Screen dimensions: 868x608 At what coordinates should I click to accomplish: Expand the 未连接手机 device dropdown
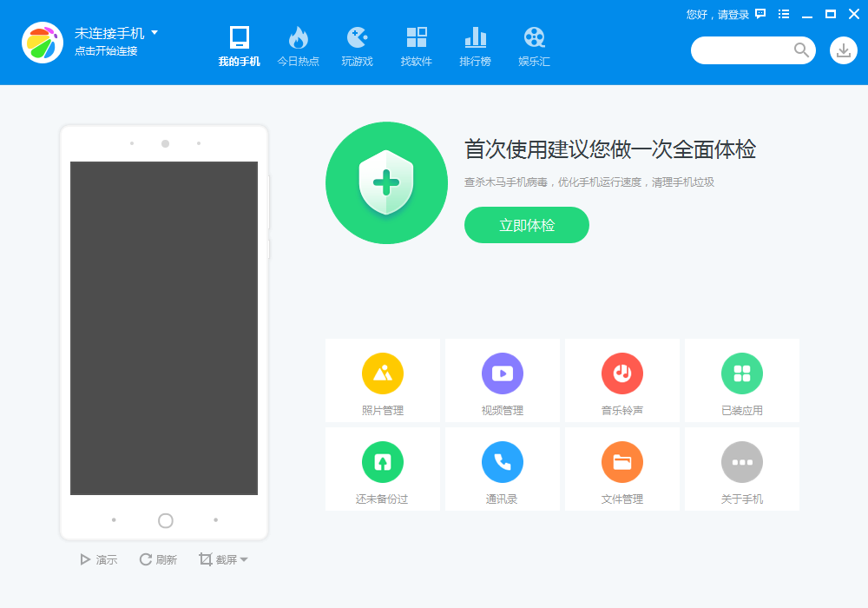click(155, 33)
